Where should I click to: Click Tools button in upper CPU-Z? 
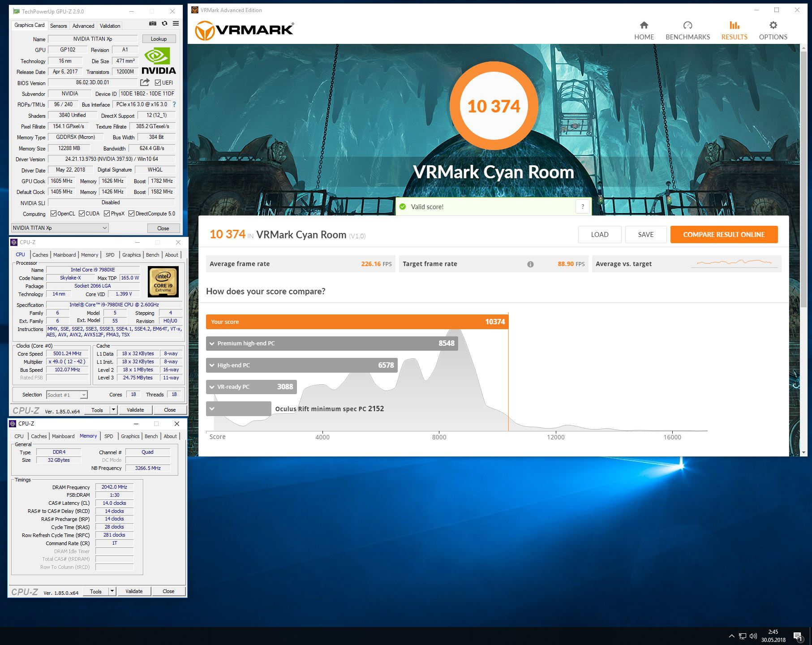tap(97, 409)
